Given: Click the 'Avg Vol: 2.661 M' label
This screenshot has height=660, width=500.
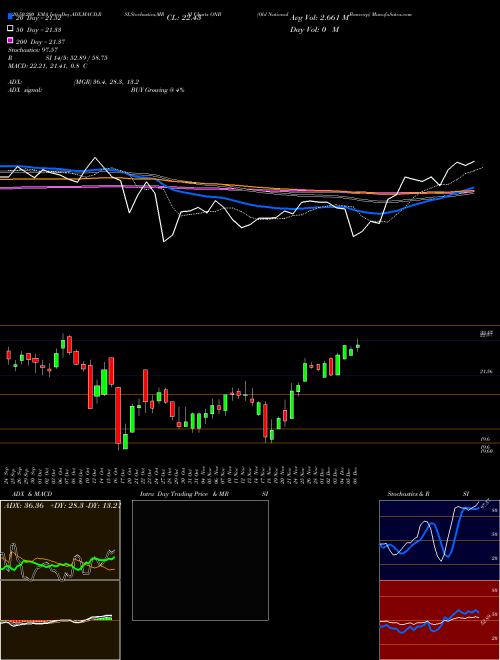Looking at the screenshot, I should pyautogui.click(x=319, y=18).
